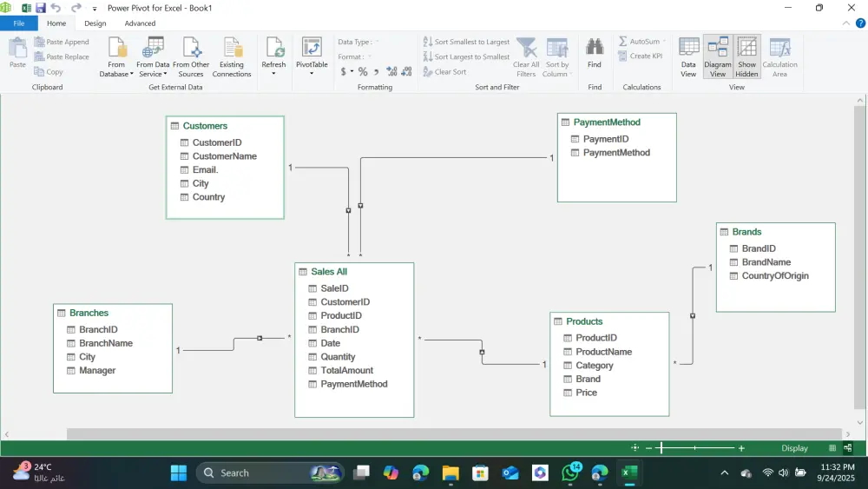Screen dimensions: 868x489
Task: Click the increase decimal icon
Action: point(392,71)
